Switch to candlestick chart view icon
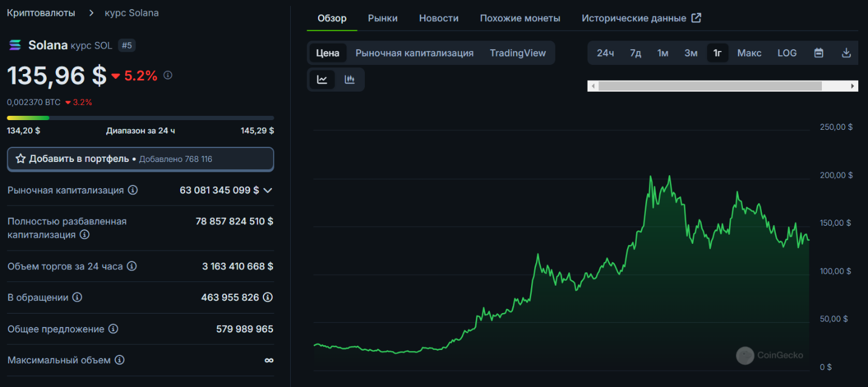Screen dimensions: 868x387 pos(350,79)
